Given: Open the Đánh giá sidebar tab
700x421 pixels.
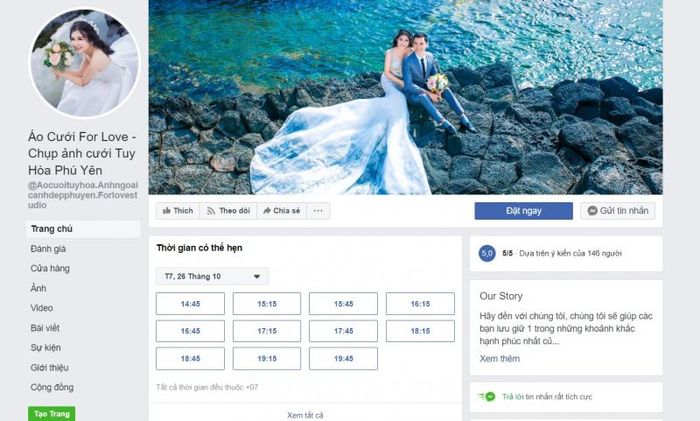Looking at the screenshot, I should point(48,249).
